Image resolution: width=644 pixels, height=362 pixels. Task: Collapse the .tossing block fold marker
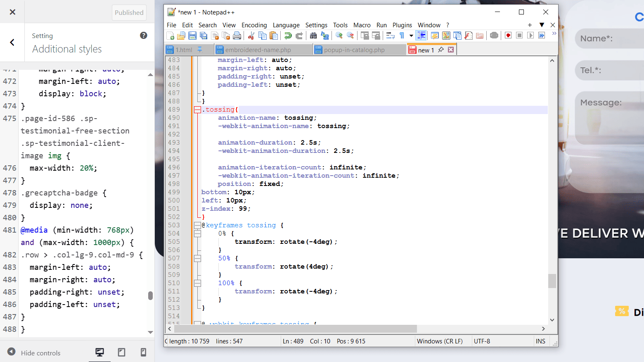[x=197, y=110]
